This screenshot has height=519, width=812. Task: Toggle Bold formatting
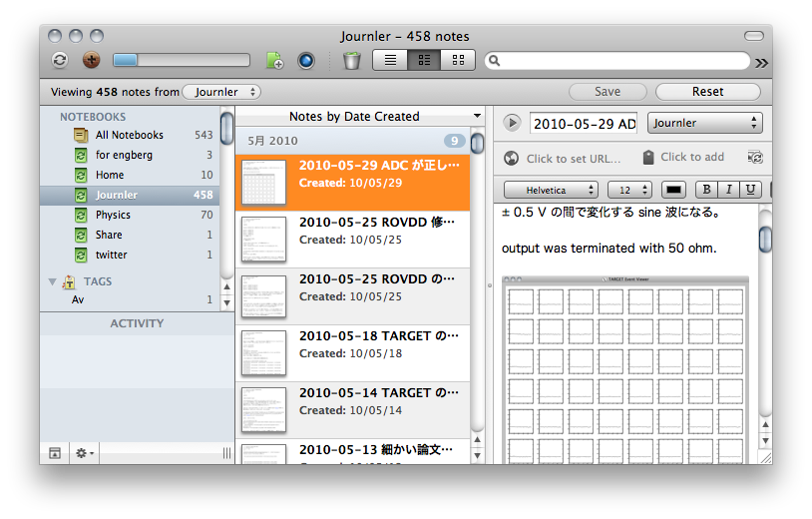706,190
